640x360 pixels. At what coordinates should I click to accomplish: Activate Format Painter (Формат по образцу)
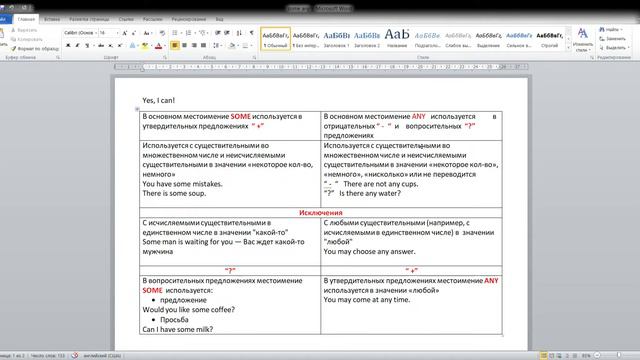point(35,49)
